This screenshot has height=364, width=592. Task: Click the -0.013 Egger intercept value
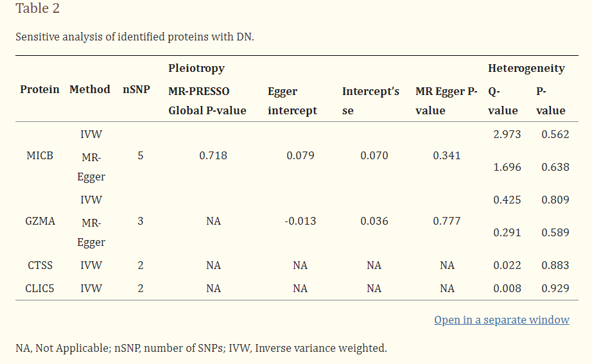[x=300, y=221]
